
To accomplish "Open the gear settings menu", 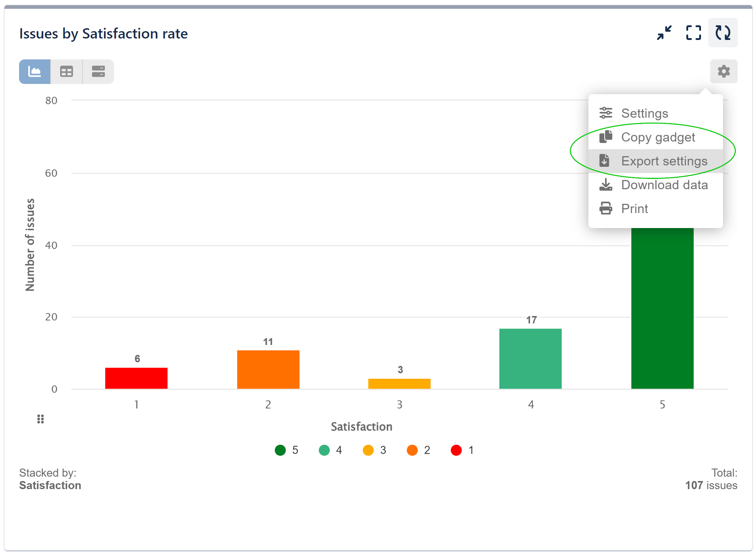I will (723, 71).
